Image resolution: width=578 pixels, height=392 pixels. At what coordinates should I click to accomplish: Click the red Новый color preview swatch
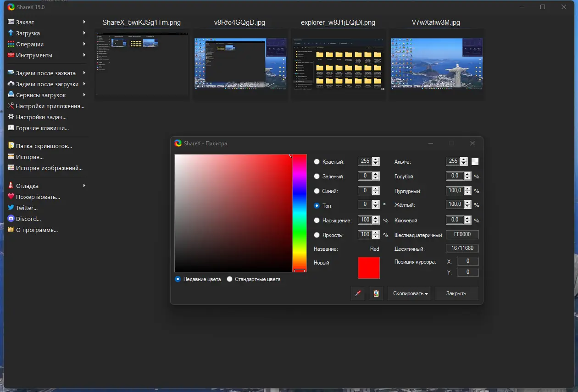[x=369, y=268]
